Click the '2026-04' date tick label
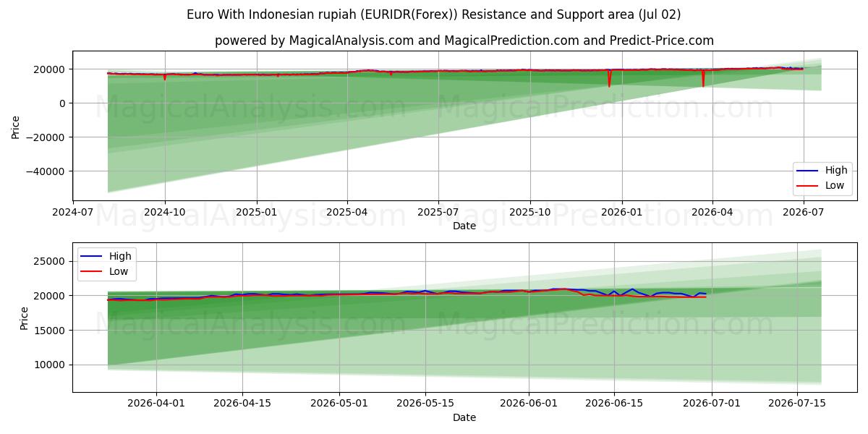868x434 pixels. click(x=712, y=212)
